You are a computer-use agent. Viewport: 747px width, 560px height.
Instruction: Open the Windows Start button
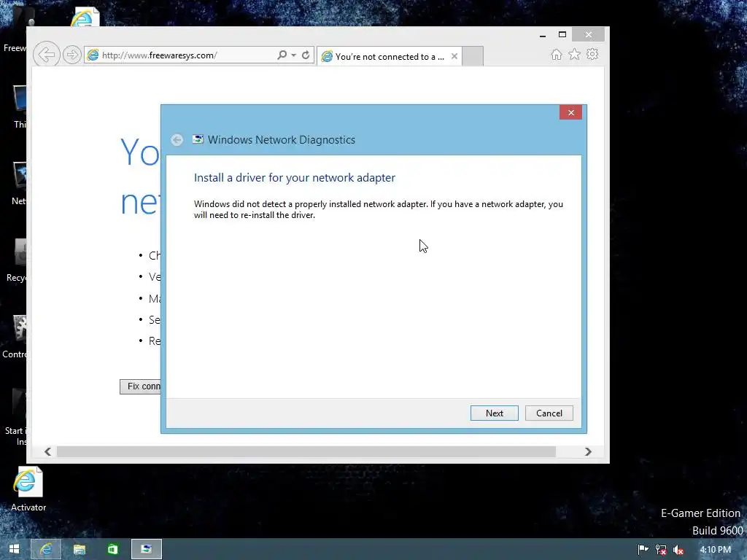(x=15, y=549)
